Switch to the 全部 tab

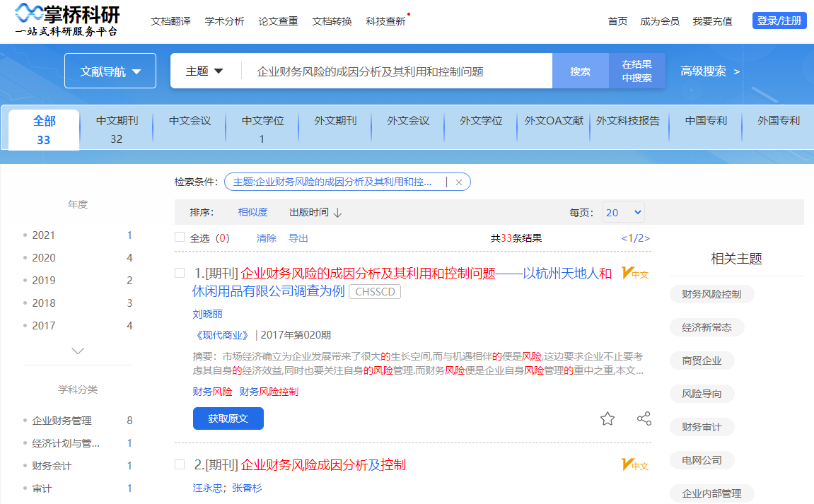tap(44, 130)
